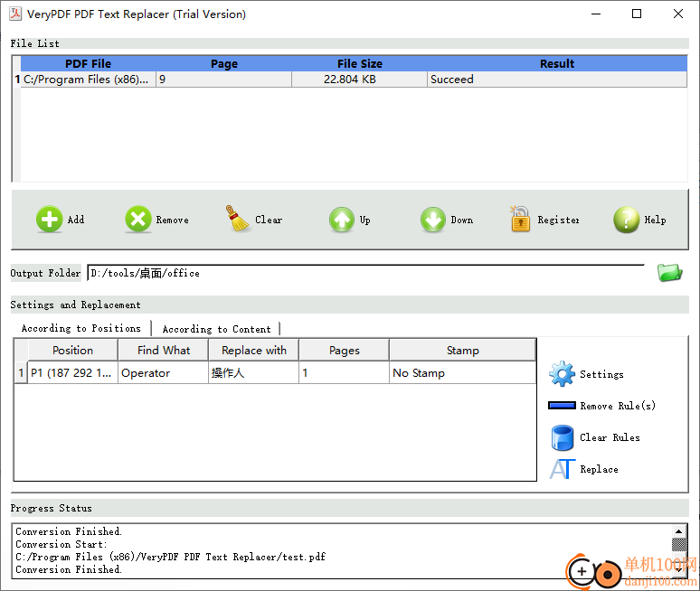This screenshot has width=700, height=591.
Task: Click the page count cell showing 9
Action: 223,80
